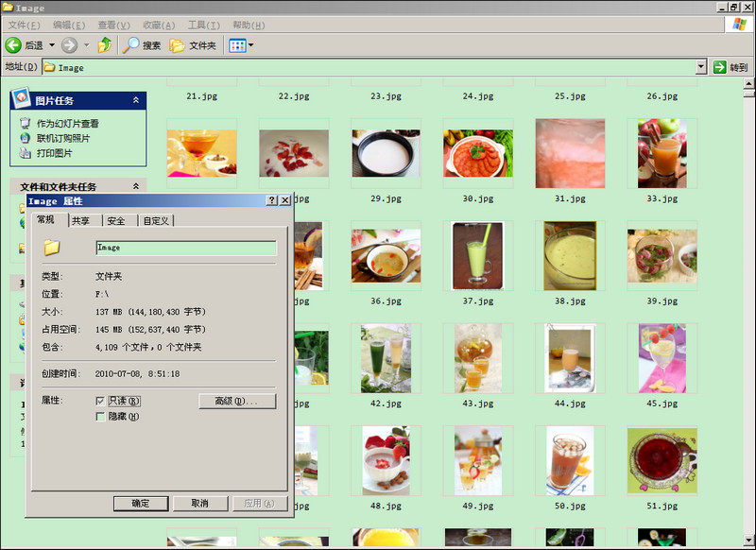Image resolution: width=756 pixels, height=550 pixels.
Task: Select the thumbnail above 45.jpg
Action: coord(662,358)
